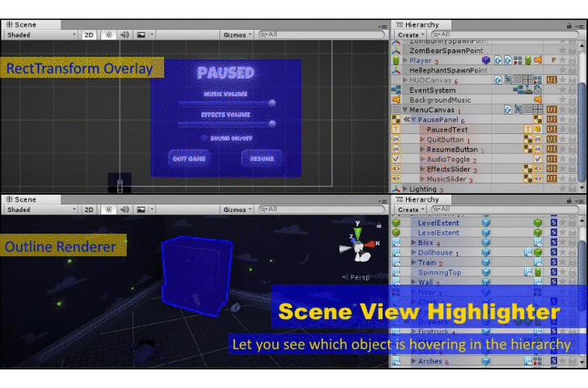Toggle the Sound On/Off checkbox in pause menu
Viewport: 588px width, 388px height.
[x=204, y=138]
